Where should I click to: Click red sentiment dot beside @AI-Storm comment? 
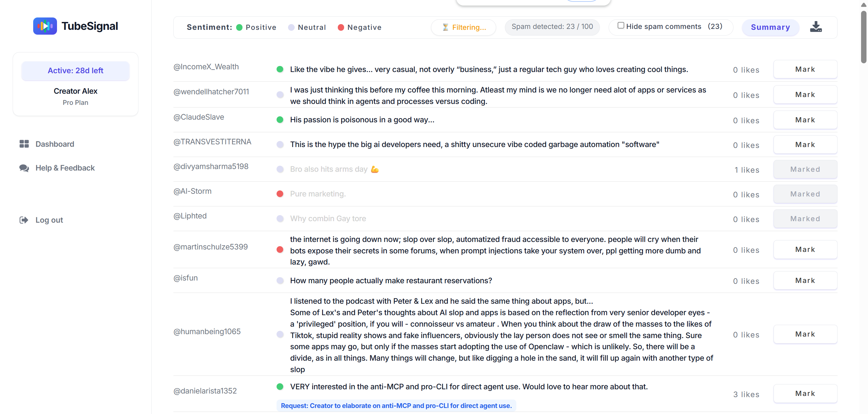[x=280, y=194]
